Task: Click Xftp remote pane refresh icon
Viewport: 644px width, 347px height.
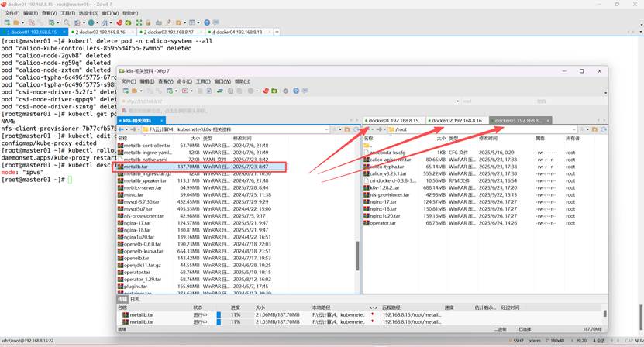Action: point(604,129)
